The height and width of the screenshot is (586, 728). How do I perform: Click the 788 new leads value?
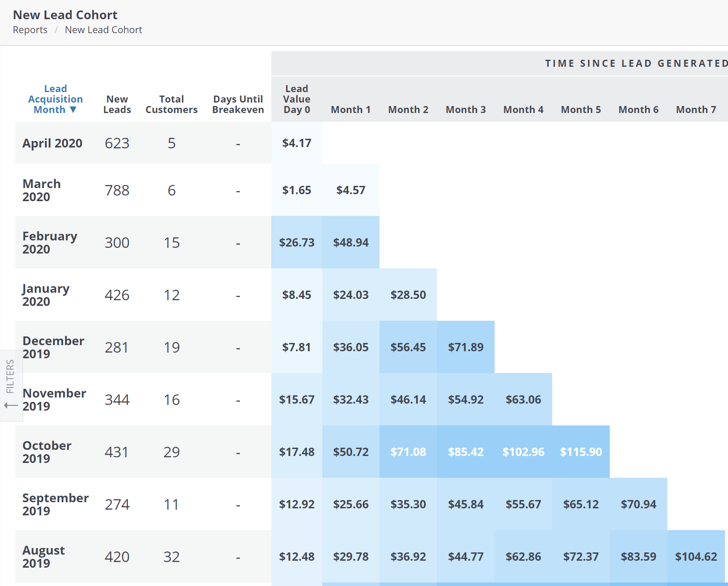117,191
